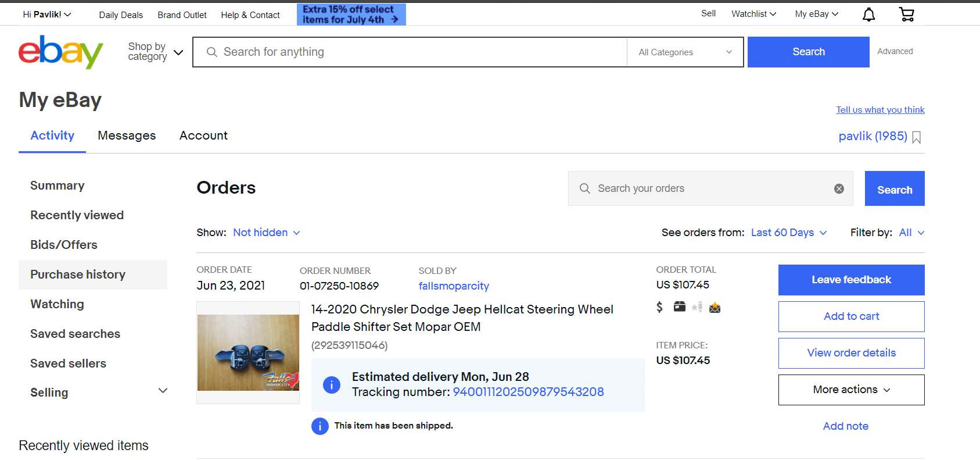Click the feedback received envelope icon
The width and height of the screenshot is (980, 460).
pyautogui.click(x=715, y=307)
